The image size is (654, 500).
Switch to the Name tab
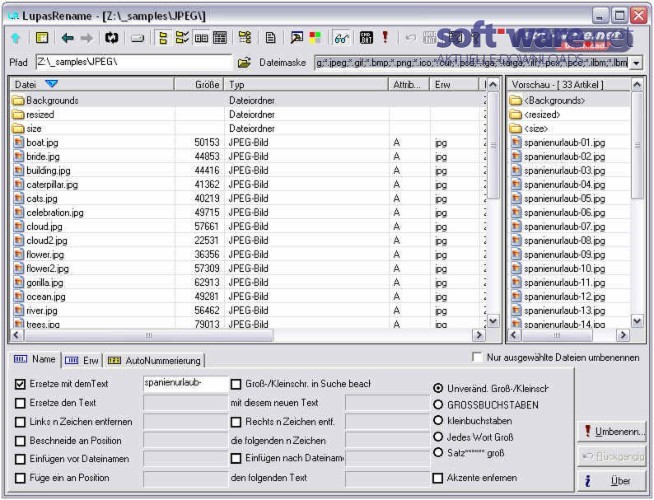(x=35, y=359)
